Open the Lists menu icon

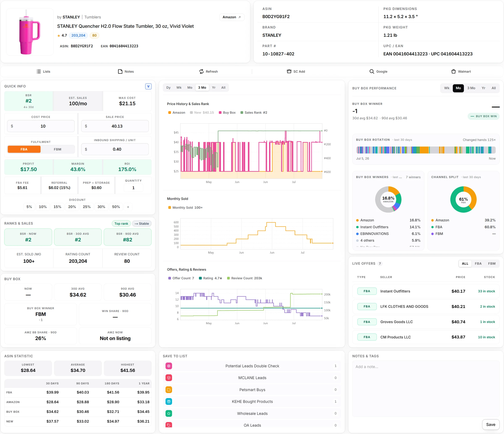[x=38, y=71]
